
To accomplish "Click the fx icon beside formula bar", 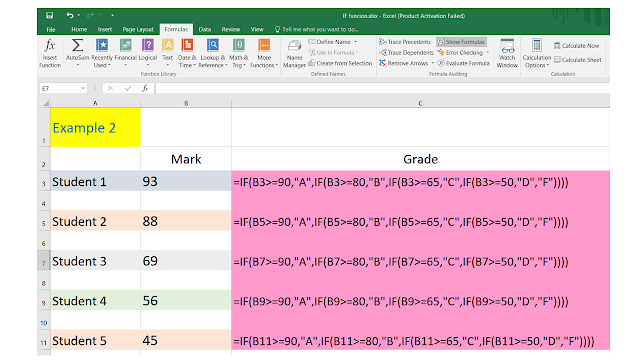I will coord(145,88).
